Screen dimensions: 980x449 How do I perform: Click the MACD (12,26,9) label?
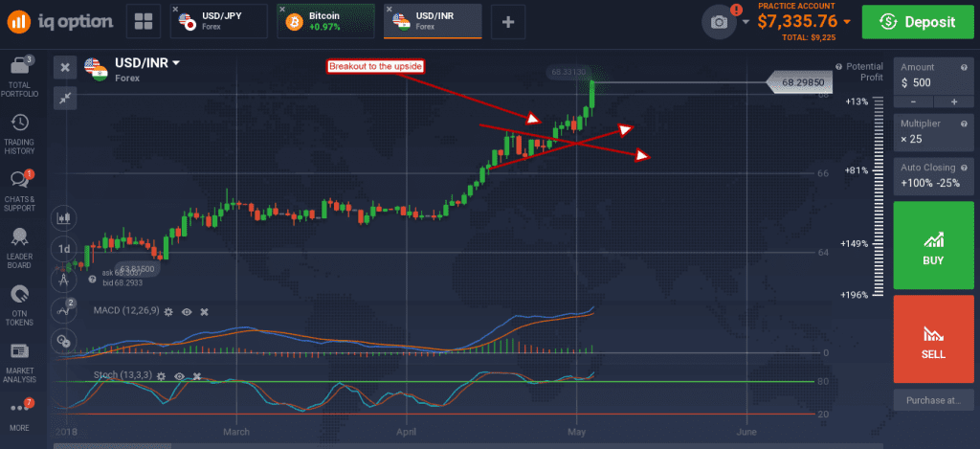[126, 310]
